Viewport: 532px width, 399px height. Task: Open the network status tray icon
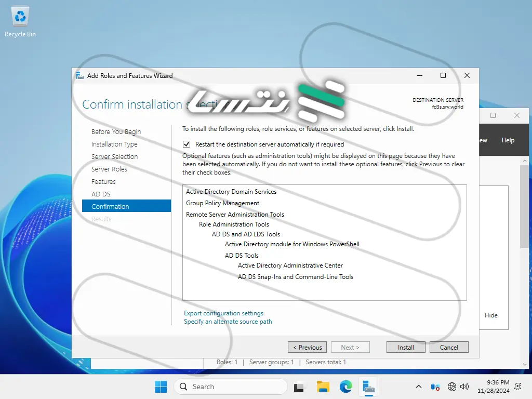coord(452,387)
